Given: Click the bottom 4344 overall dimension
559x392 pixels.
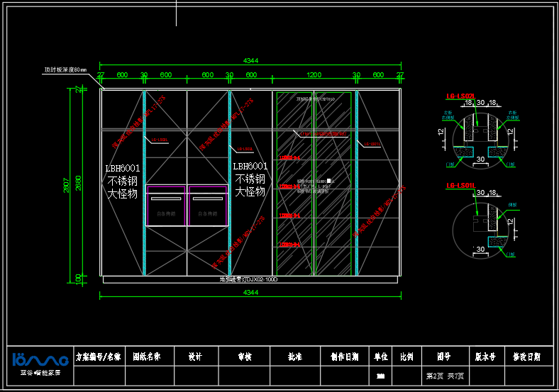Looking at the screenshot, I should [x=251, y=292].
